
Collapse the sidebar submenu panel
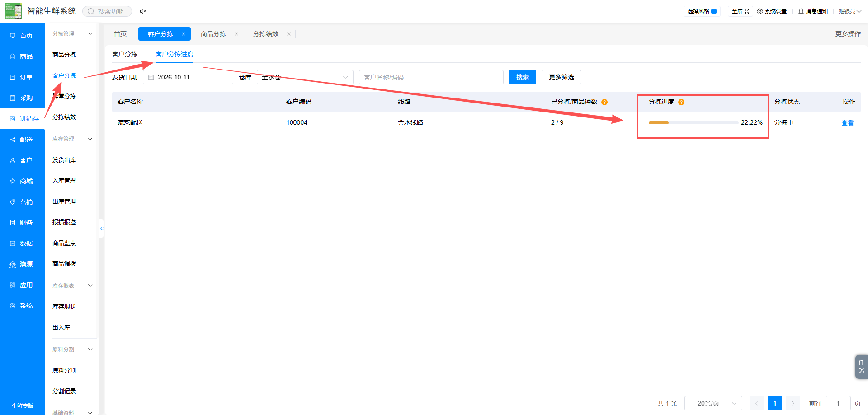[102, 228]
